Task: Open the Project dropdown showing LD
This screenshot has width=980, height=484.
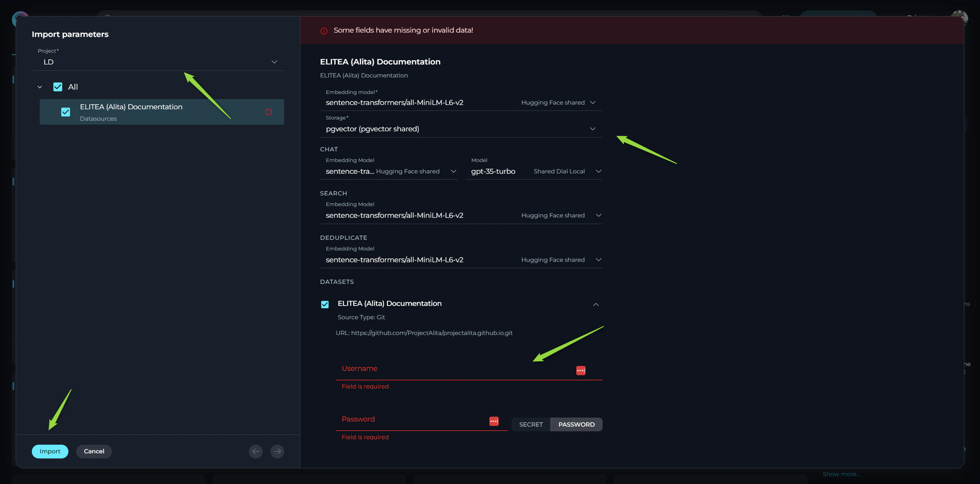Action: 158,62
